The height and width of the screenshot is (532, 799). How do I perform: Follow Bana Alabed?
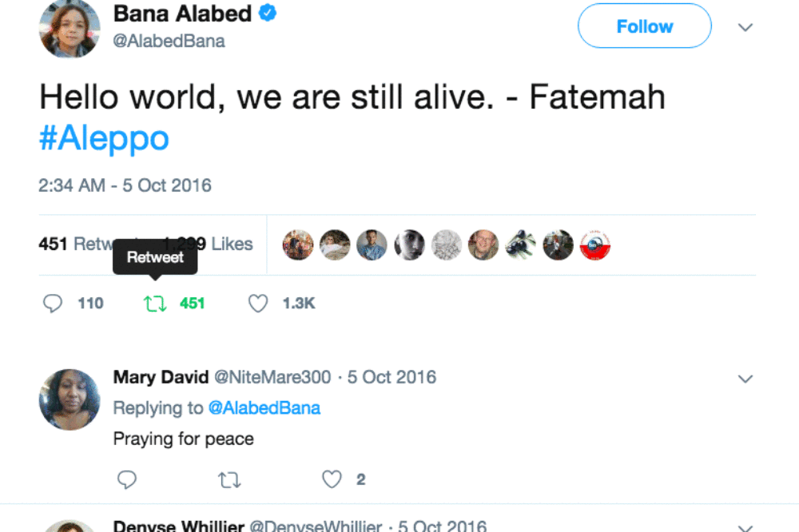point(644,26)
